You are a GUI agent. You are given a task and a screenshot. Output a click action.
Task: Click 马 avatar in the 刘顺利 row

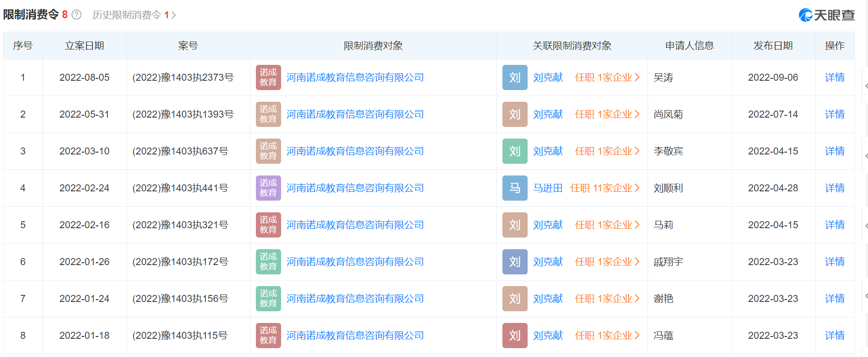coord(515,188)
